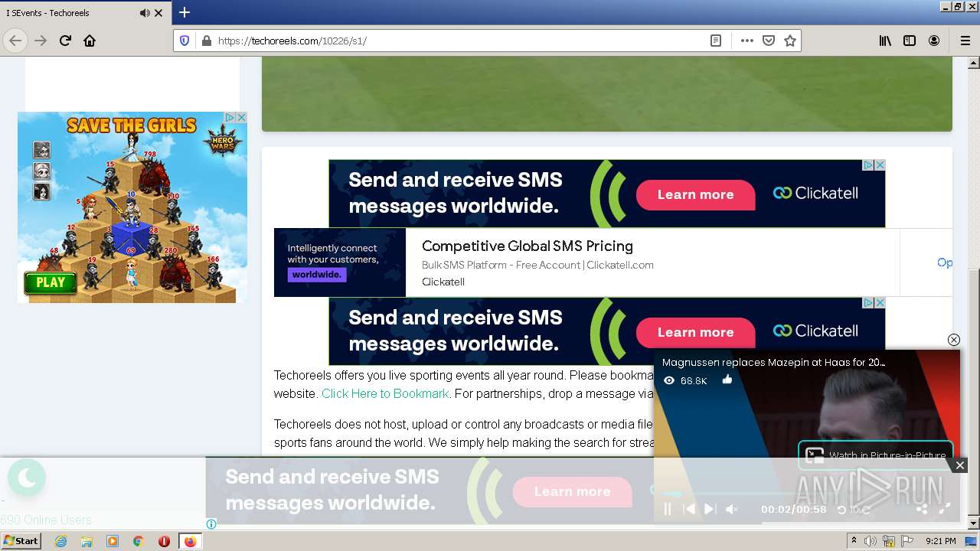The image size is (980, 551).
Task: Launch Opera browser from taskbar
Action: (x=164, y=541)
